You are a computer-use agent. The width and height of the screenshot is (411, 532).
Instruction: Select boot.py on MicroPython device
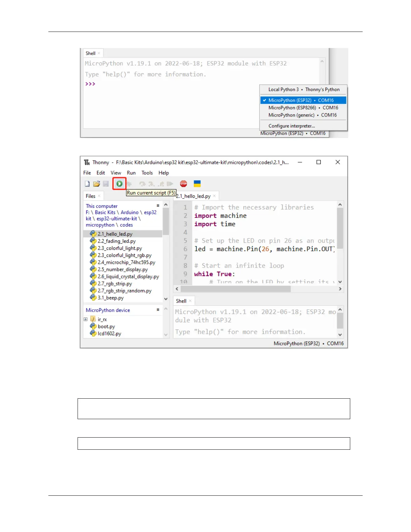(102, 326)
